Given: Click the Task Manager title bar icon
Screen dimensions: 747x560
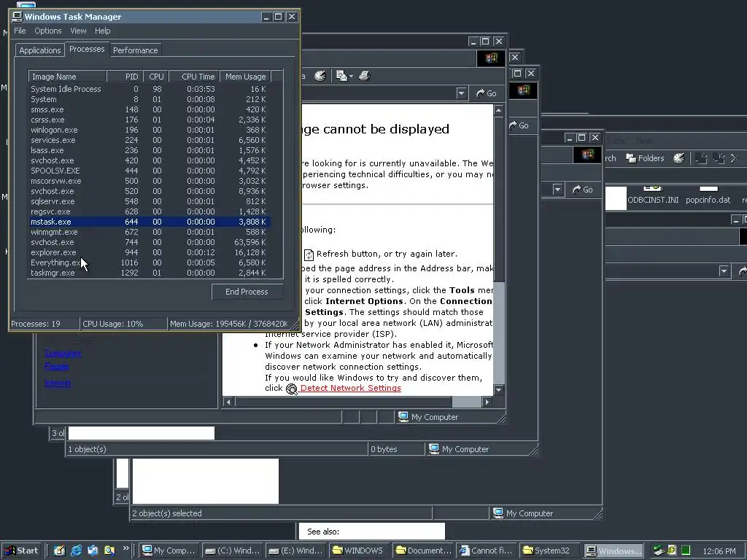Looking at the screenshot, I should click(x=18, y=16).
